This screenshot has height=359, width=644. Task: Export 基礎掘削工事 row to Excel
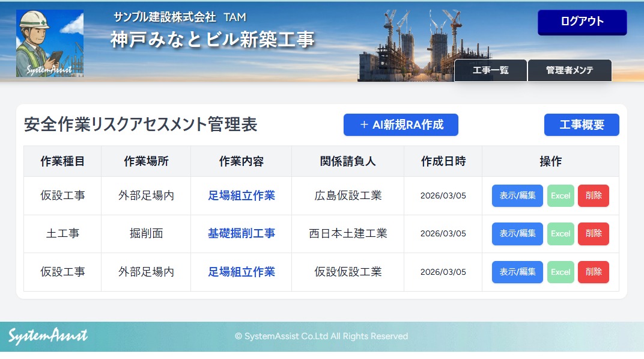[560, 233]
